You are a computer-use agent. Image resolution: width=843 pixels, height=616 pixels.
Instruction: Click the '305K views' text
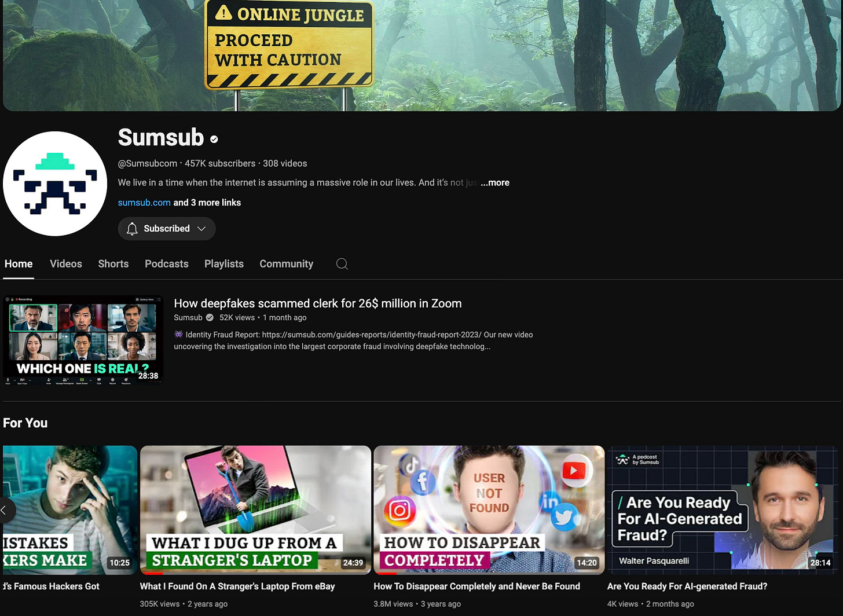pos(160,604)
